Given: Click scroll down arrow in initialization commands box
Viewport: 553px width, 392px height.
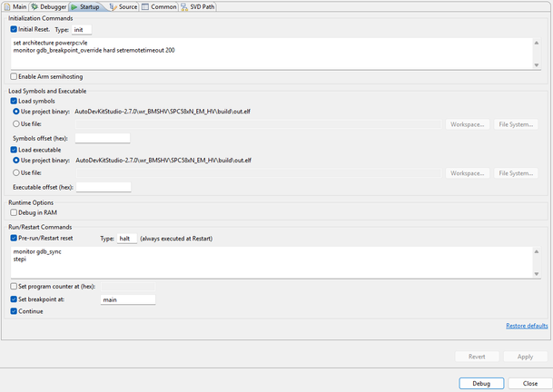Looking at the screenshot, I should coord(537,64).
